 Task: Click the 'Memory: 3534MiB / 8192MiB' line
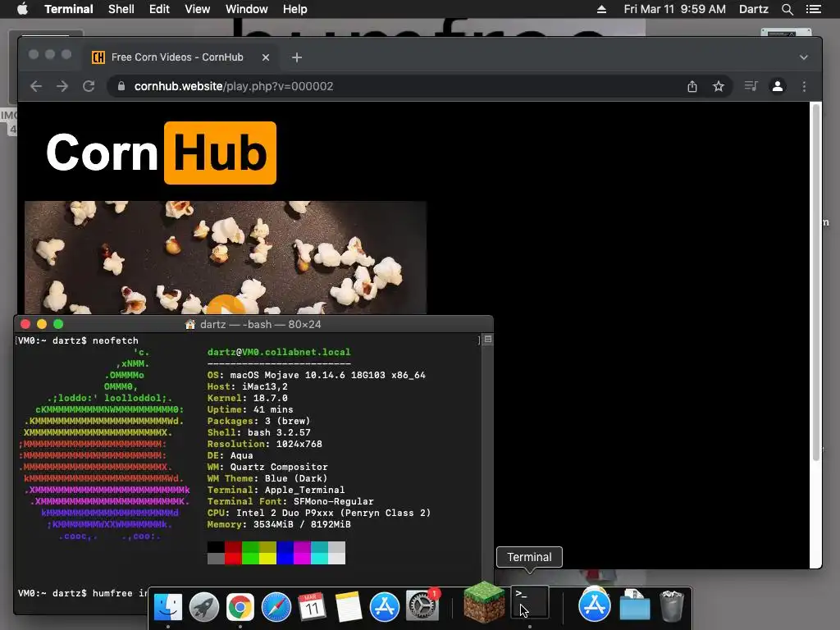click(x=279, y=524)
